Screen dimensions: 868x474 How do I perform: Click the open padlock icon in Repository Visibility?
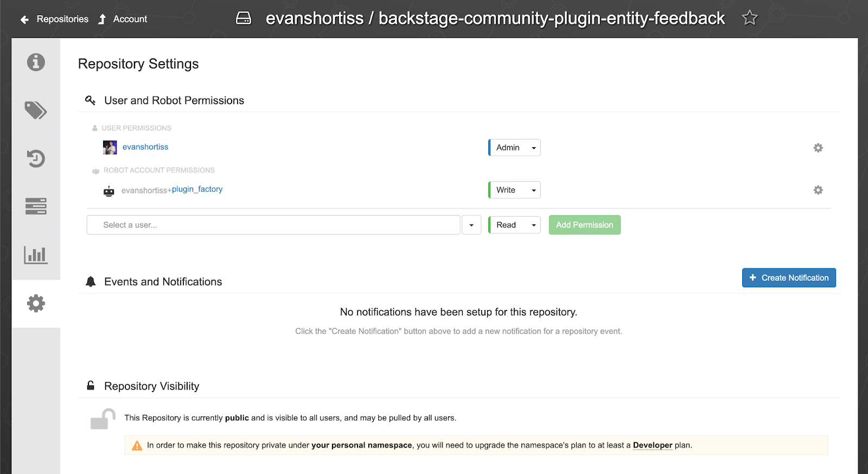tap(103, 419)
